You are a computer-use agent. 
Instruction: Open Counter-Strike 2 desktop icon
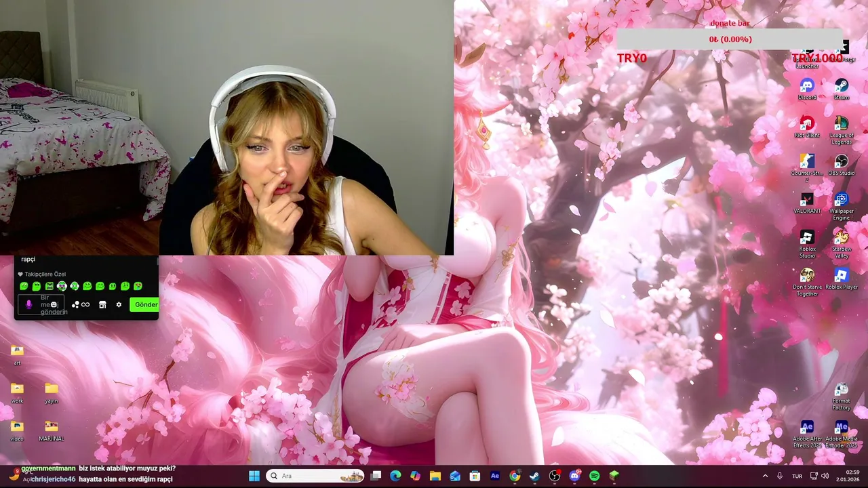(x=807, y=167)
